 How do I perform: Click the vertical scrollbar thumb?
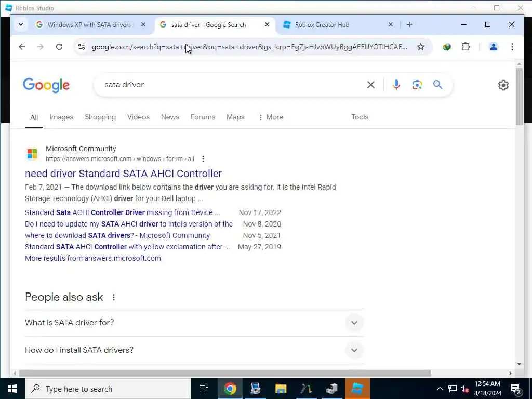tap(519, 97)
